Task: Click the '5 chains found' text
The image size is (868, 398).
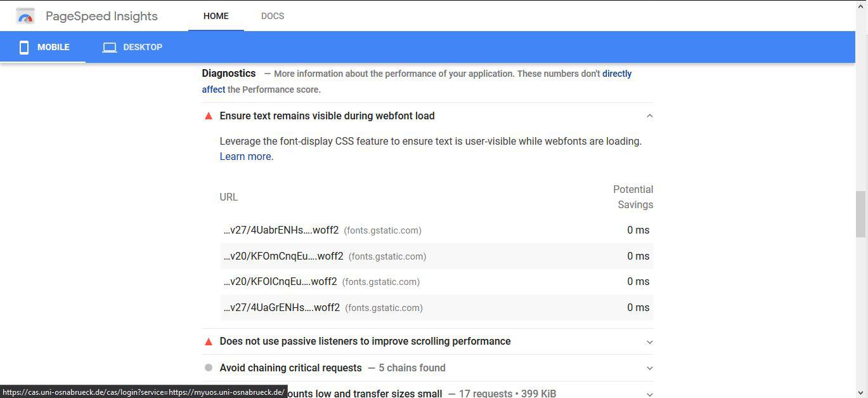Action: (x=411, y=368)
